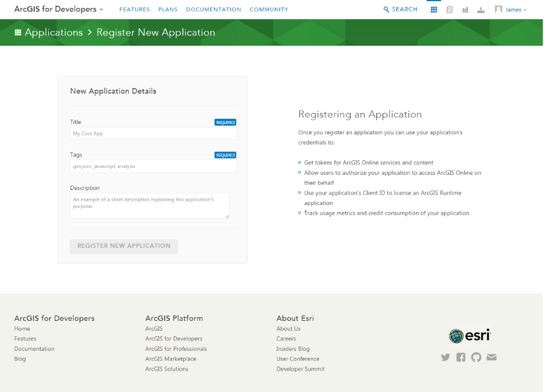Click the footer ArcGIS Platform heading
544x392 pixels.
click(174, 318)
